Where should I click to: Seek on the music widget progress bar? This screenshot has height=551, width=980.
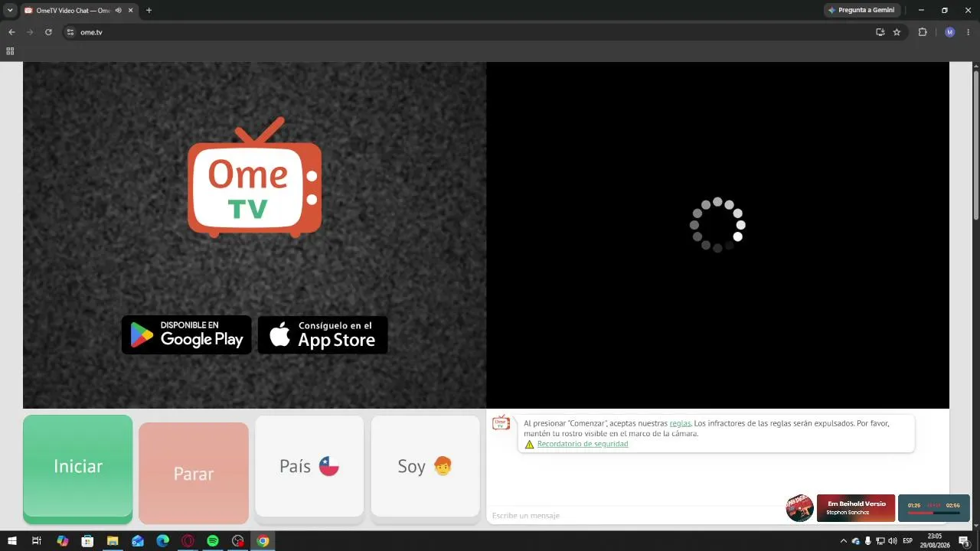(933, 513)
